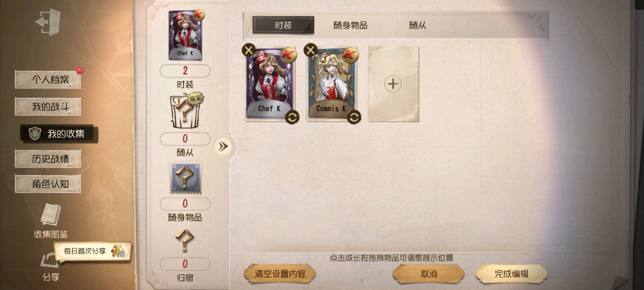
Task: Tap the 分享 share icon
Action: click(50, 261)
